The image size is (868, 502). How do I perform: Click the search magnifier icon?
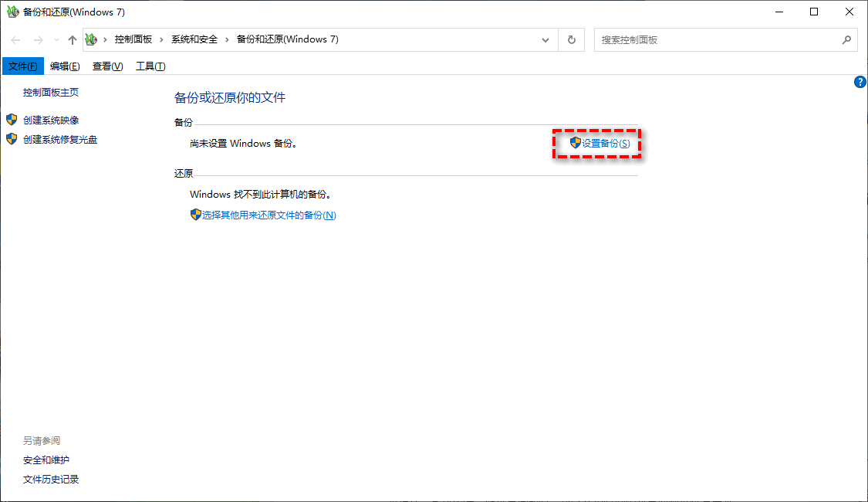pyautogui.click(x=846, y=39)
